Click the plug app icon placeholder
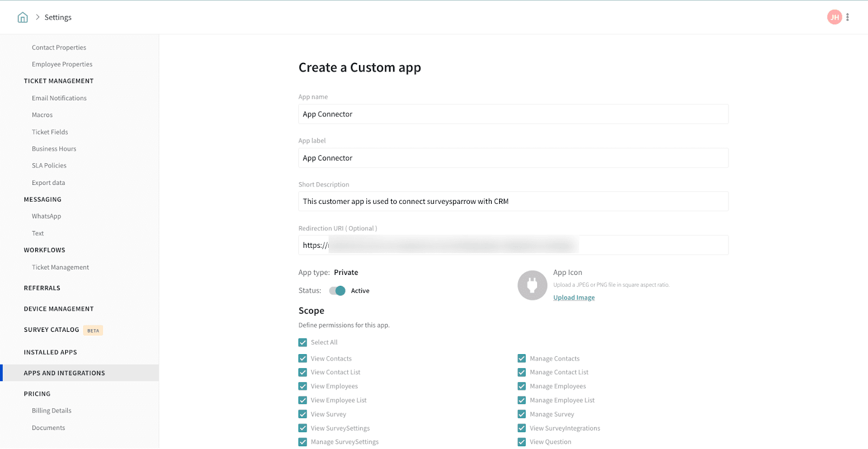Screen dimensions: 868x449 [x=532, y=285]
